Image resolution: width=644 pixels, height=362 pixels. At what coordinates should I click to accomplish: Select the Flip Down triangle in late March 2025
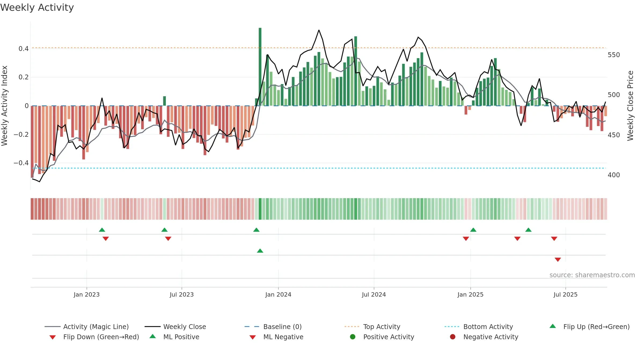pyautogui.click(x=517, y=239)
